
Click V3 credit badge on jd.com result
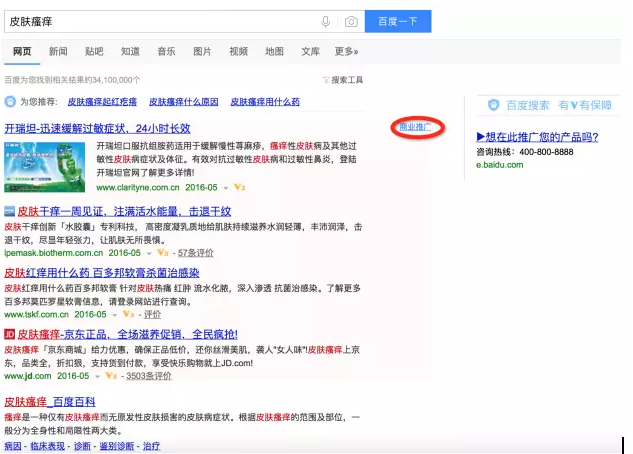(111, 376)
